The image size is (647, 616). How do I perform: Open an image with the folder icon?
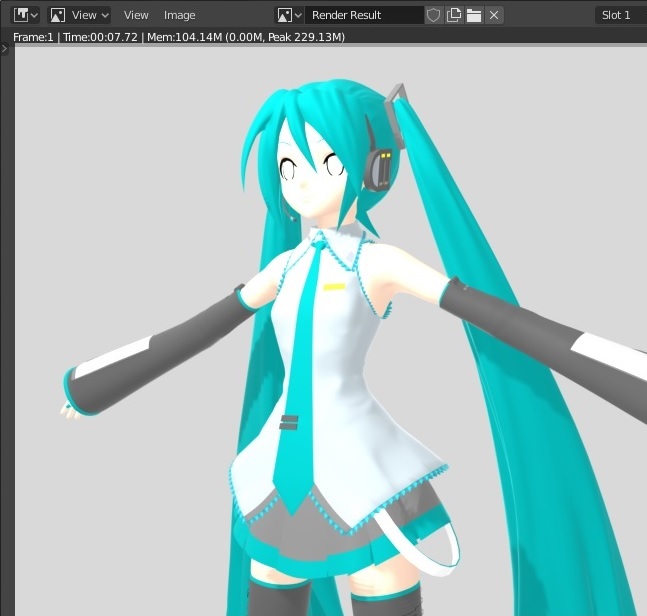tap(474, 15)
